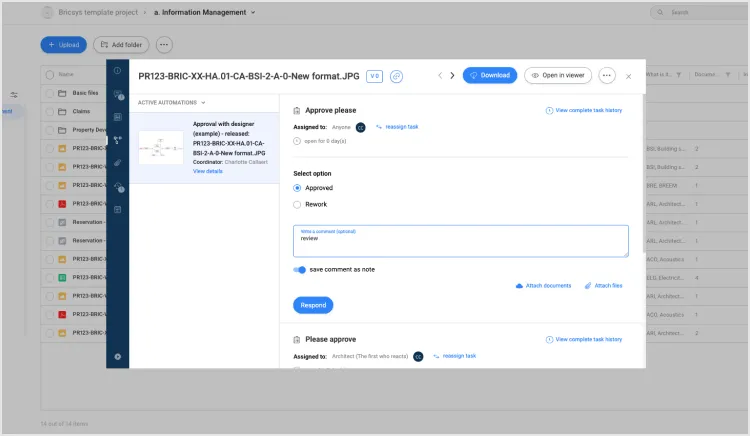Open the attachments paperclip sidebar icon

117,163
